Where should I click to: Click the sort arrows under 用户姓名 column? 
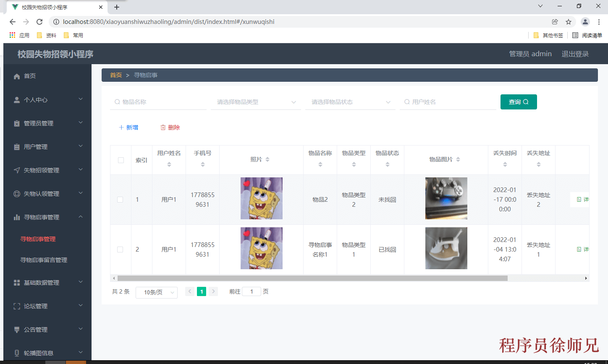[169, 165]
